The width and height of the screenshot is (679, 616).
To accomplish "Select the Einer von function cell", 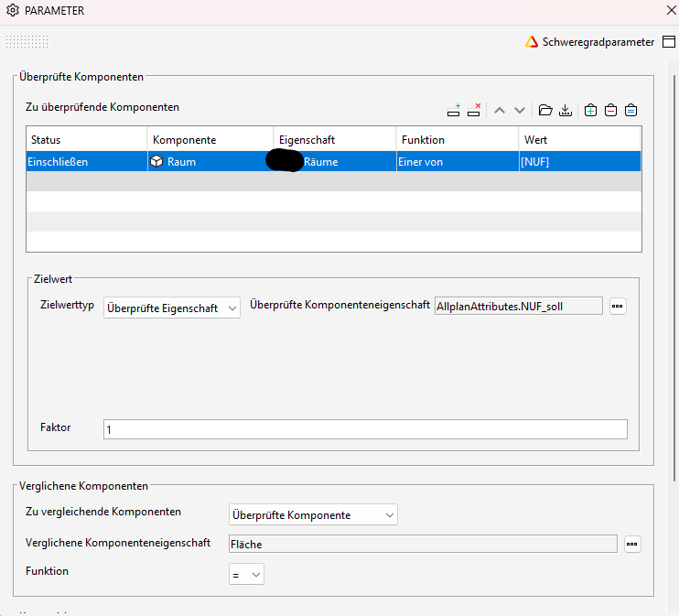I will pyautogui.click(x=458, y=162).
